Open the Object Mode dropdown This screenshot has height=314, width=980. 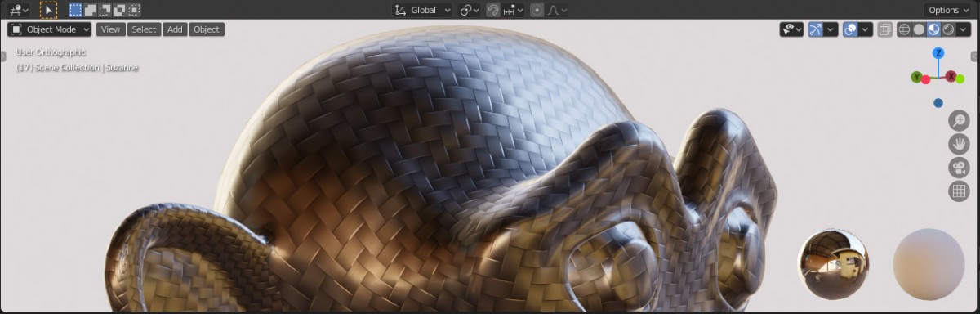pyautogui.click(x=50, y=29)
